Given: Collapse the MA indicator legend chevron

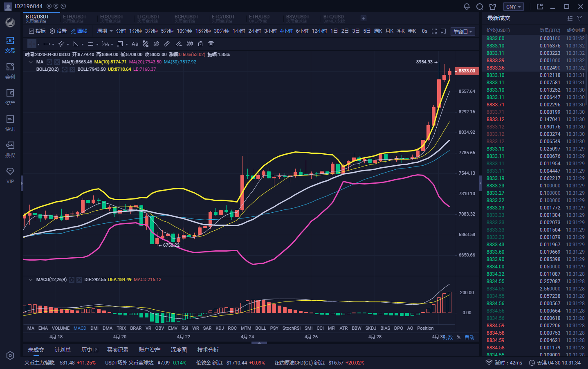Looking at the screenshot, I should pyautogui.click(x=31, y=62).
